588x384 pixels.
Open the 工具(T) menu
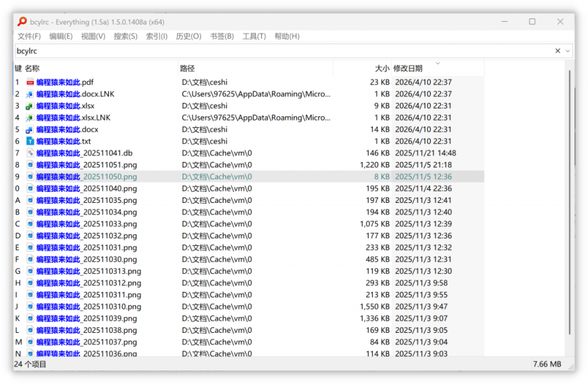254,36
